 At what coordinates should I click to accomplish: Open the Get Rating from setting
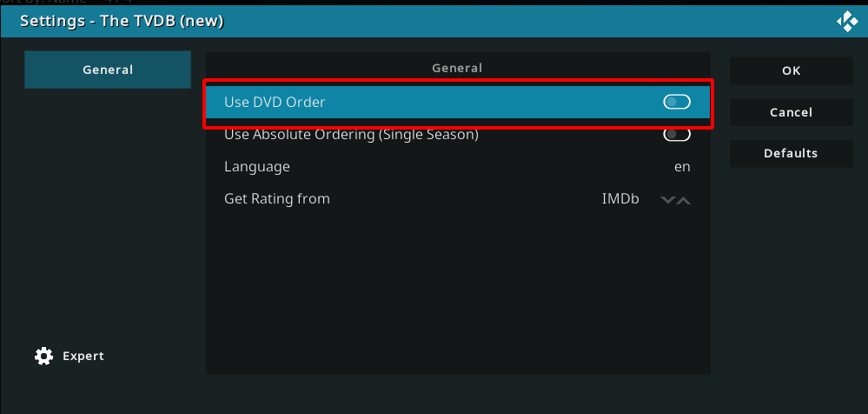[458, 198]
